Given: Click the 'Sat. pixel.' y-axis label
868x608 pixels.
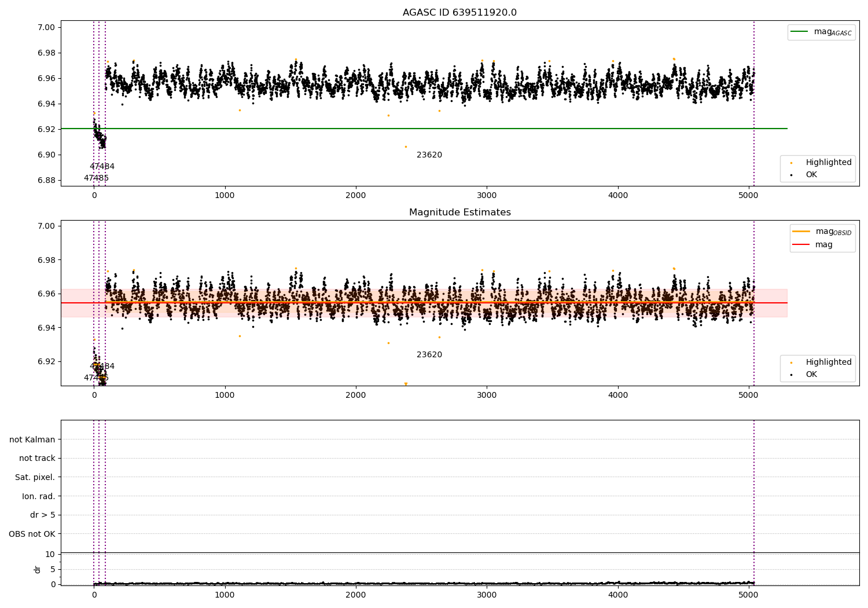Looking at the screenshot, I should (35, 477).
